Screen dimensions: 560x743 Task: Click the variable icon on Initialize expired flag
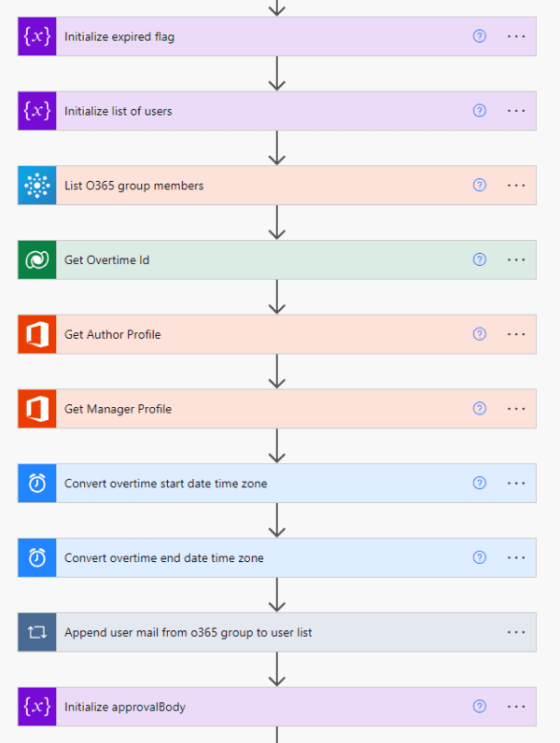coord(37,36)
